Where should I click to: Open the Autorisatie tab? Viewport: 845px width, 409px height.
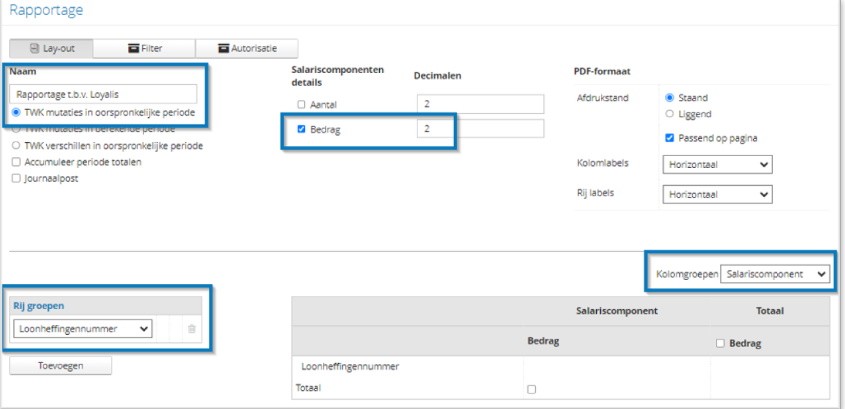(x=246, y=48)
